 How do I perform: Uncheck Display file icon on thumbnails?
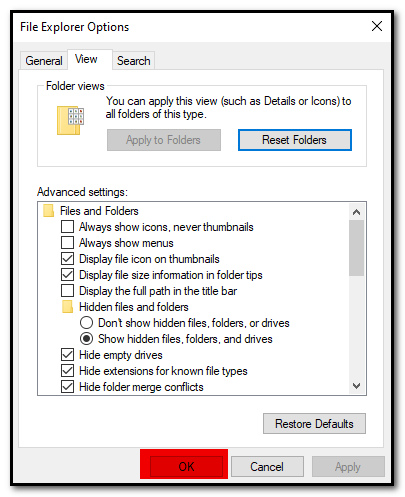(67, 259)
